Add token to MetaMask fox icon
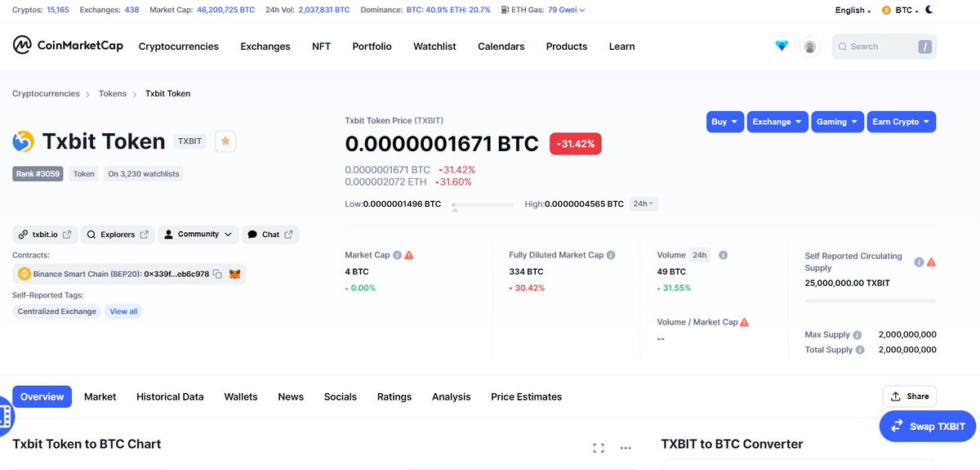Viewport: 980px width, 470px height. tap(235, 275)
